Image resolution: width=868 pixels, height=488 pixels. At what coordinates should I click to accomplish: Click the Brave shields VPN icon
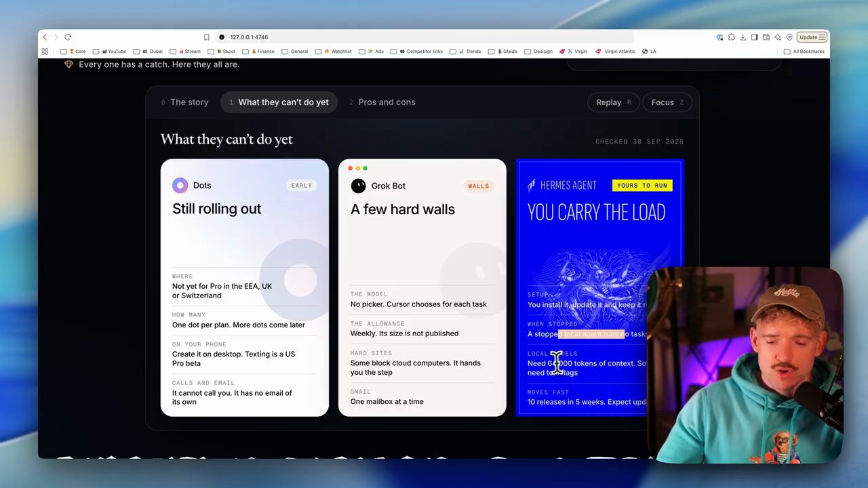pos(789,37)
